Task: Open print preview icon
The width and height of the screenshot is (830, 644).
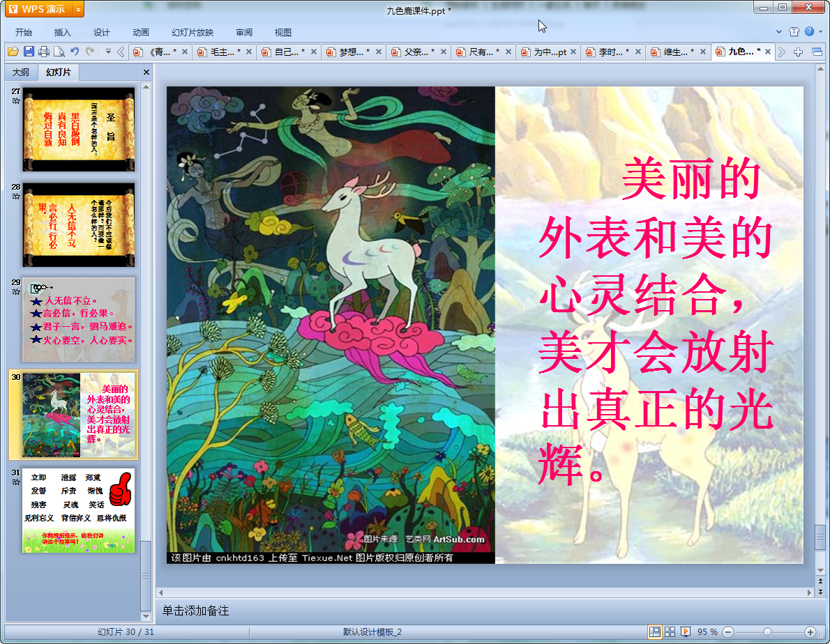Action: click(x=59, y=52)
